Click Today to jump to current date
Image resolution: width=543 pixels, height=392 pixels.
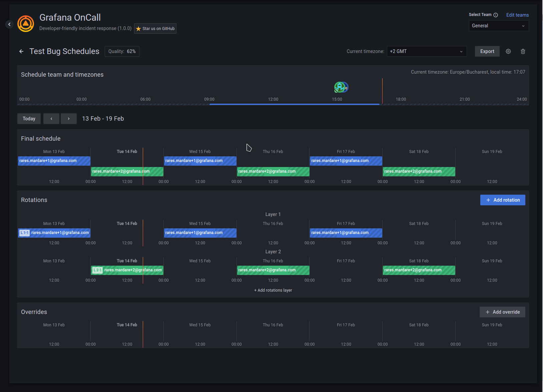(x=29, y=119)
